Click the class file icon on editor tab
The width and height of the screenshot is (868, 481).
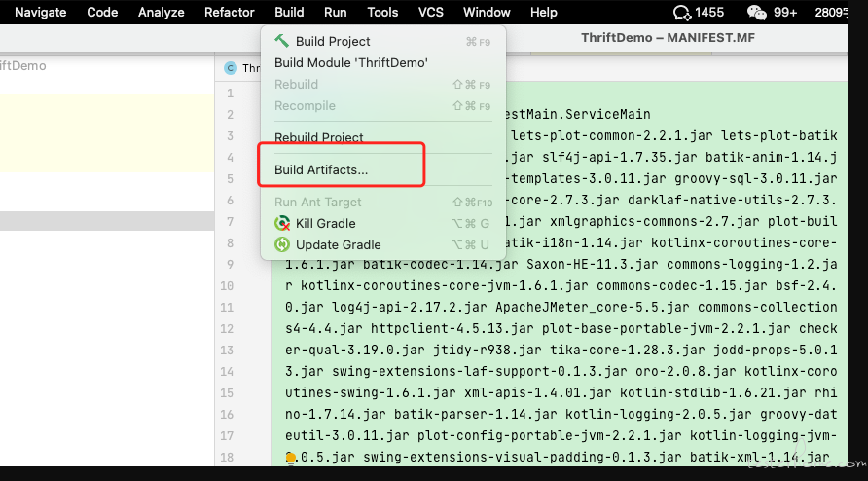coord(231,68)
